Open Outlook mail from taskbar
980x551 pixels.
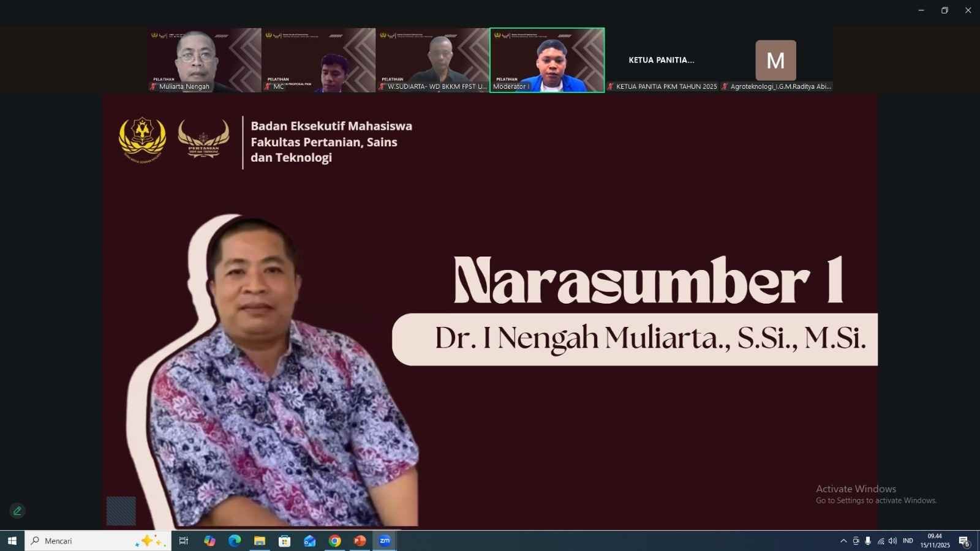point(309,541)
